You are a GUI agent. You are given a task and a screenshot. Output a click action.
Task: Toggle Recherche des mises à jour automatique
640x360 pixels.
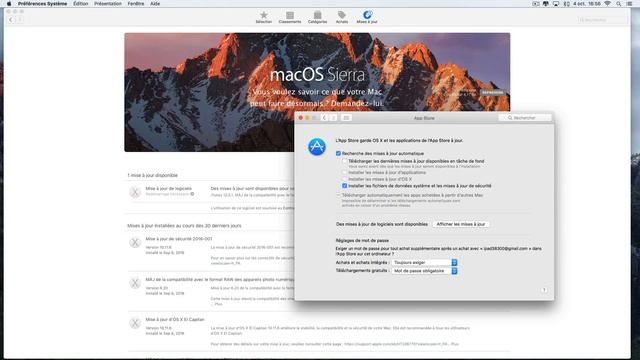point(338,153)
